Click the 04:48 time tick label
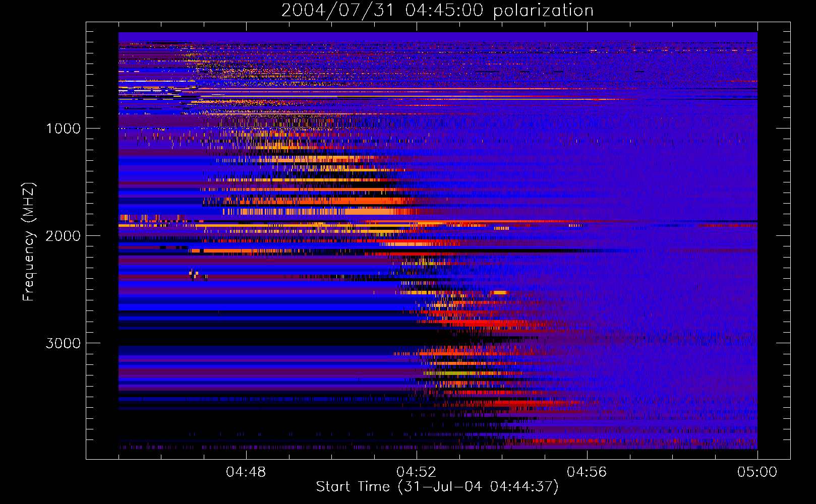 pos(246,472)
